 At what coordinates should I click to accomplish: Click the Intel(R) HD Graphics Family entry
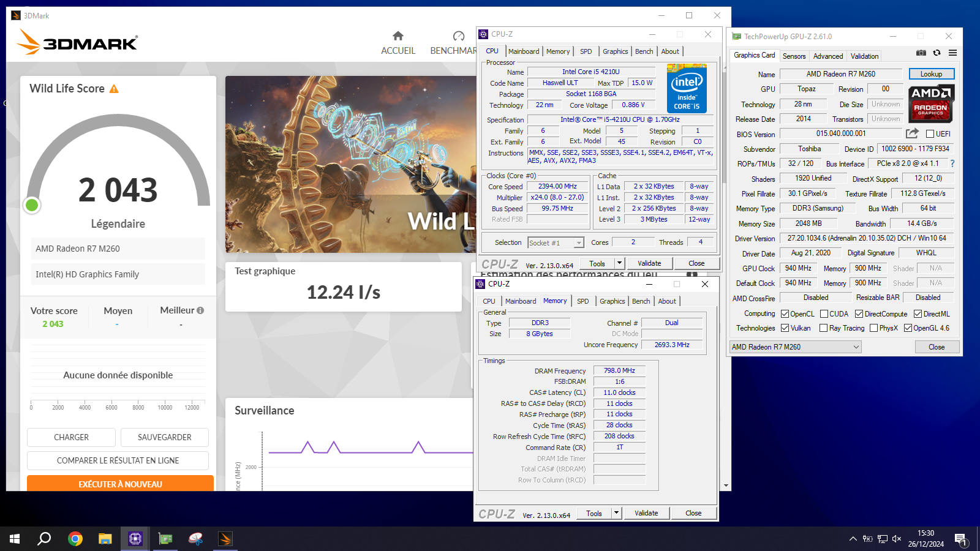point(118,274)
